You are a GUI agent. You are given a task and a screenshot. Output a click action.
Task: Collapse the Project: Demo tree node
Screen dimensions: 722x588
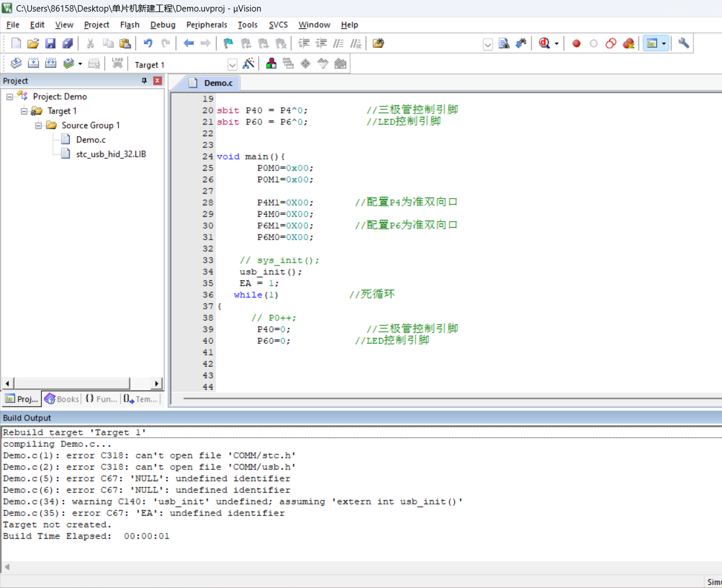10,97
